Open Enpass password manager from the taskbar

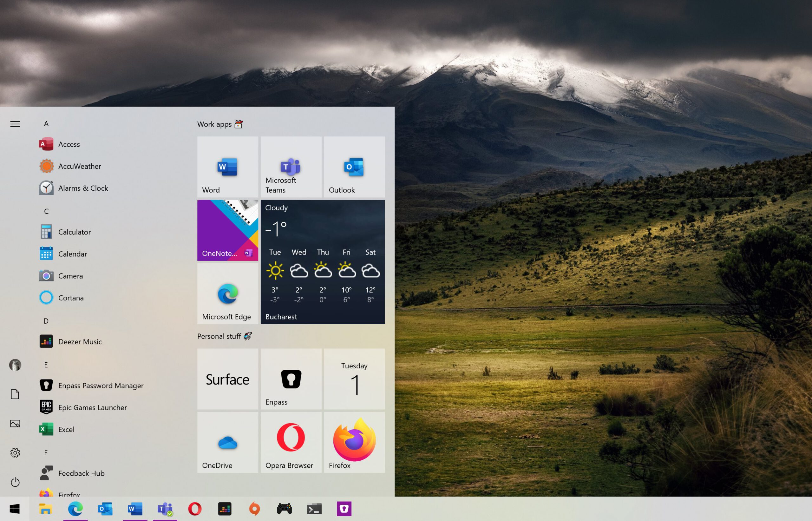pyautogui.click(x=344, y=509)
